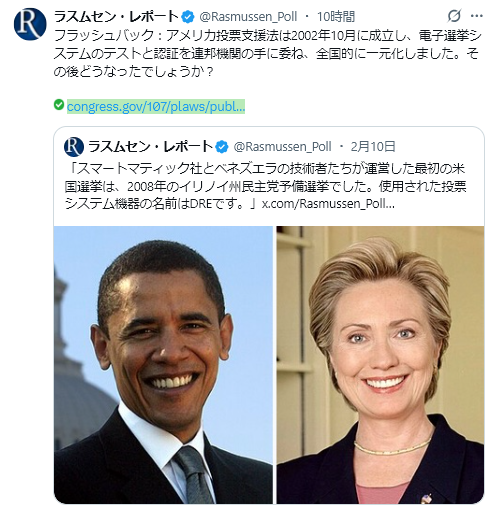
Task: Click the Rasmussen Reports profile avatar
Action: click(x=30, y=24)
